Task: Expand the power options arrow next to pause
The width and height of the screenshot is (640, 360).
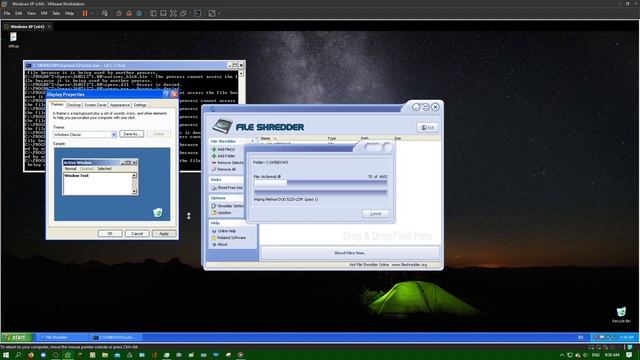Action: 92,13
